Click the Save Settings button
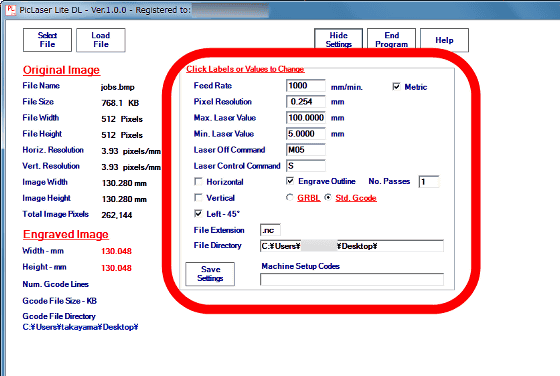The image size is (560, 376). click(210, 274)
